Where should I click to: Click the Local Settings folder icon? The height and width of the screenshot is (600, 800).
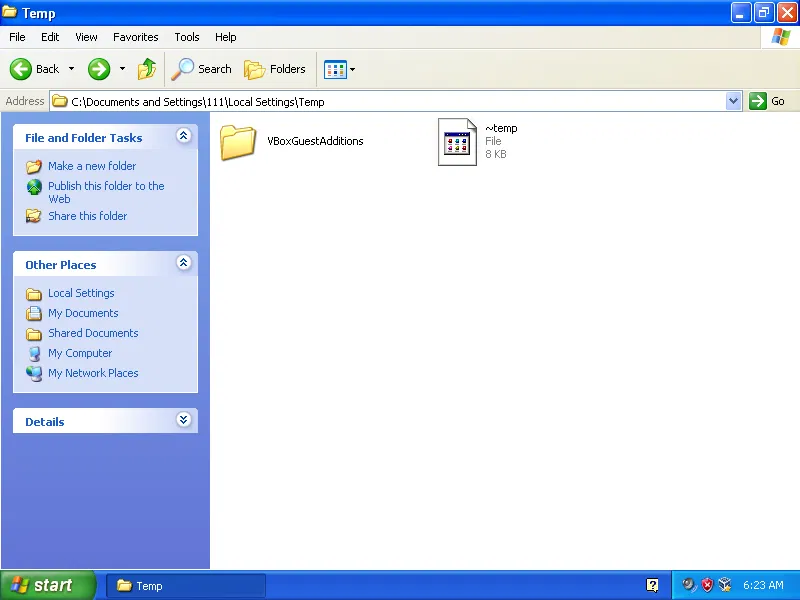click(x=34, y=294)
